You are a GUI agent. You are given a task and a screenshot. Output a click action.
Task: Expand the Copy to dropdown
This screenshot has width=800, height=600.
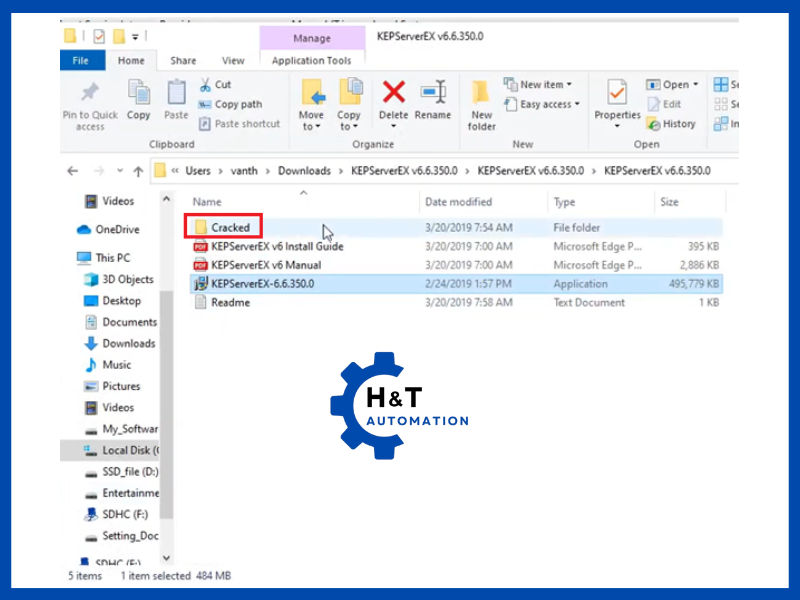(349, 127)
